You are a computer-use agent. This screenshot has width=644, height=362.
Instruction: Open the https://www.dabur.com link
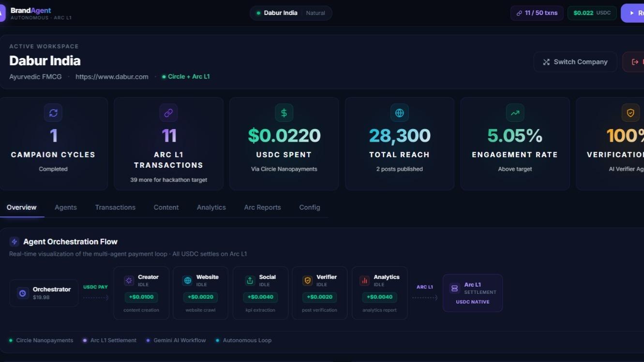(x=112, y=76)
